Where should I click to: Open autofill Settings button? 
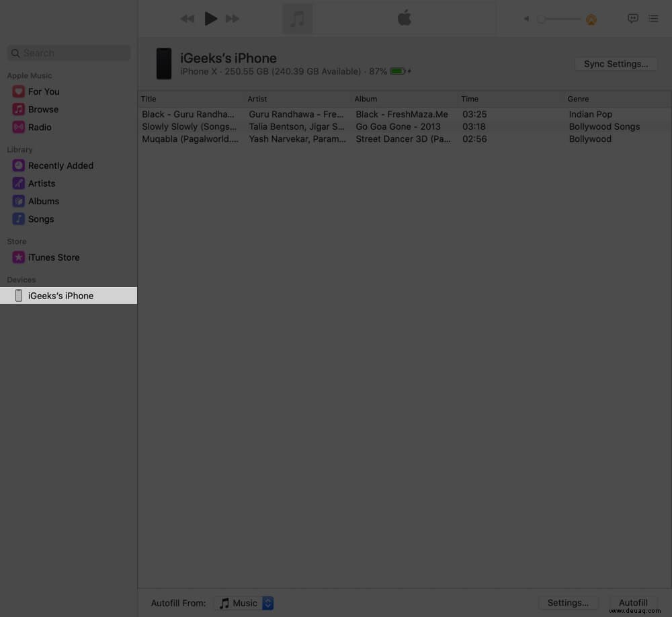pos(568,602)
